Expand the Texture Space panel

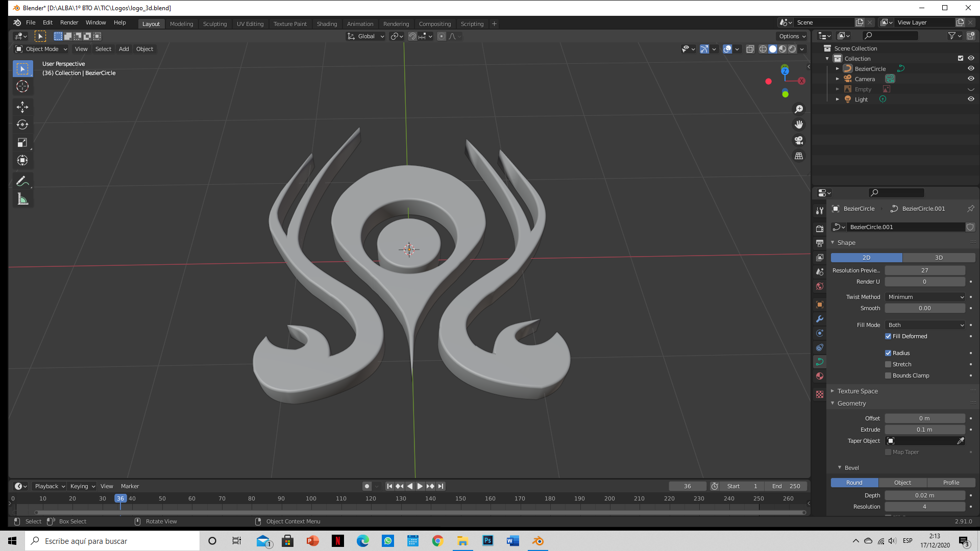[x=857, y=391]
